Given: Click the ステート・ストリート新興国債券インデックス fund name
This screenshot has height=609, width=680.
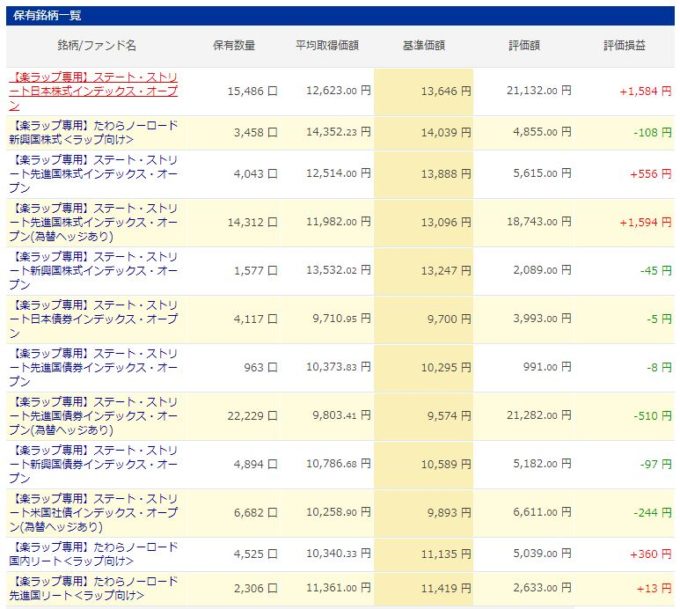Looking at the screenshot, I should (93, 465).
